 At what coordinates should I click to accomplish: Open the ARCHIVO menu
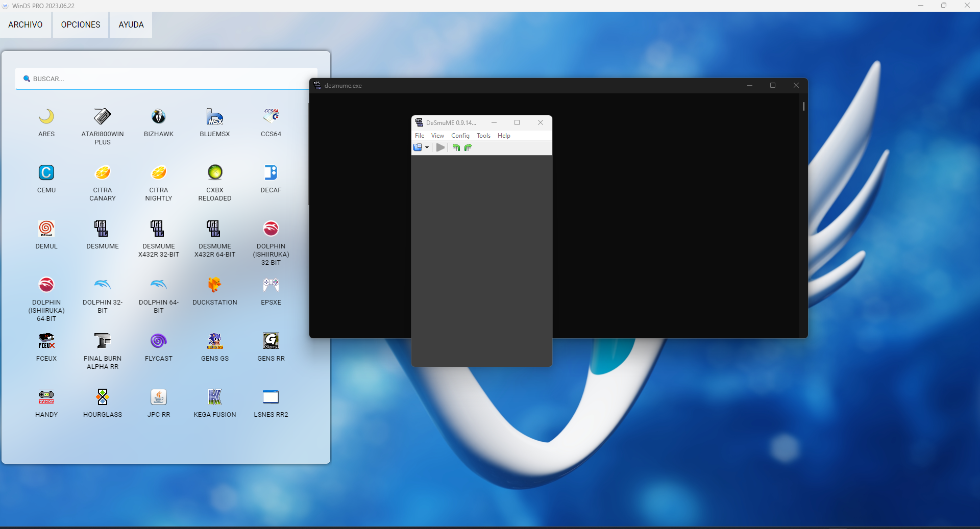(x=26, y=25)
